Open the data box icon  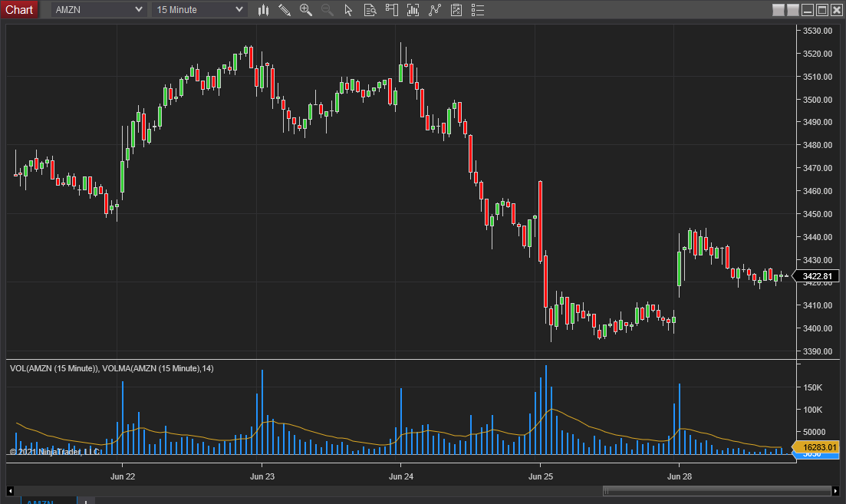(x=370, y=10)
